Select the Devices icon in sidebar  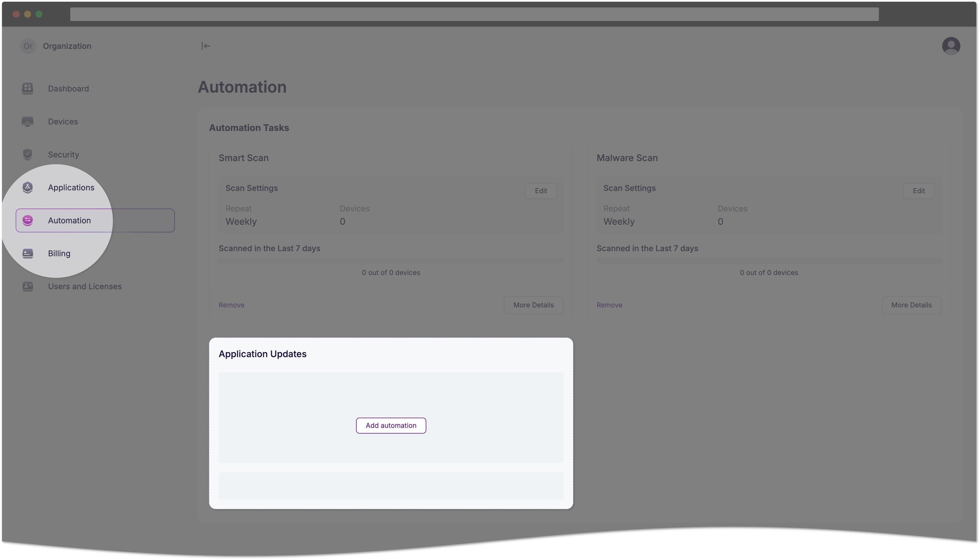click(x=27, y=121)
